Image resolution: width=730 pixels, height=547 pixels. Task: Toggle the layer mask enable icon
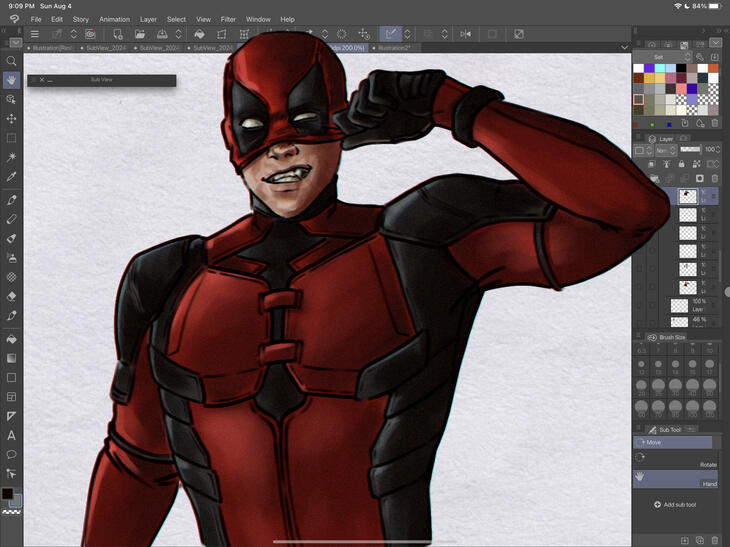pyautogui.click(x=699, y=179)
